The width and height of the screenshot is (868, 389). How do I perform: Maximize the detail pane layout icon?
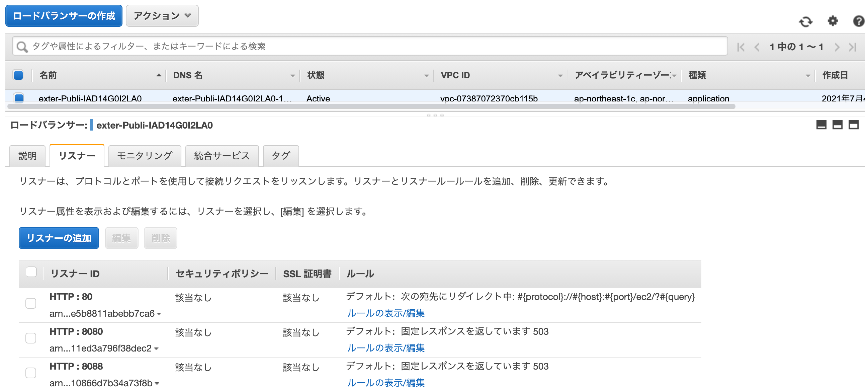tap(854, 125)
